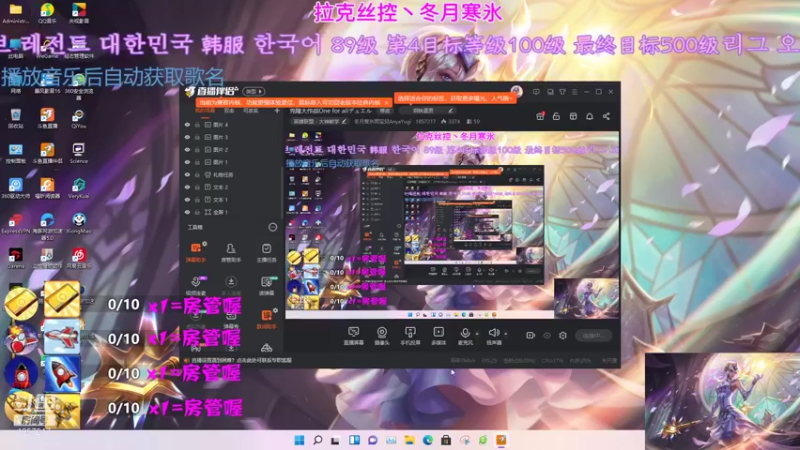Click the 修改 button beside stream title
Image resolution: width=800 pixels, height=450 pixels.
pyautogui.click(x=384, y=111)
